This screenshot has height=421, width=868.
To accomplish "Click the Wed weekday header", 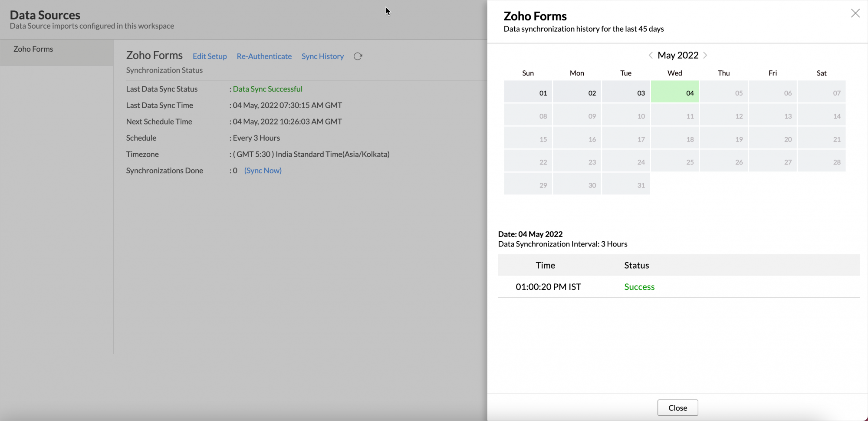I will [x=675, y=73].
